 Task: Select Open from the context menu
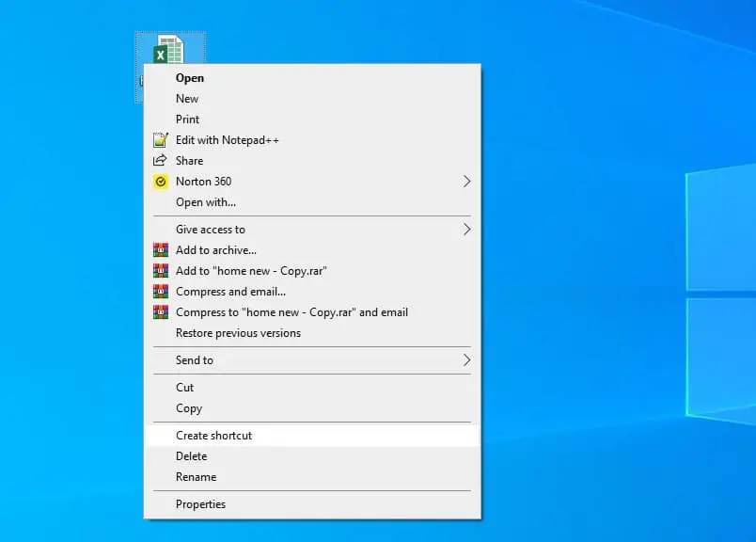pos(190,78)
